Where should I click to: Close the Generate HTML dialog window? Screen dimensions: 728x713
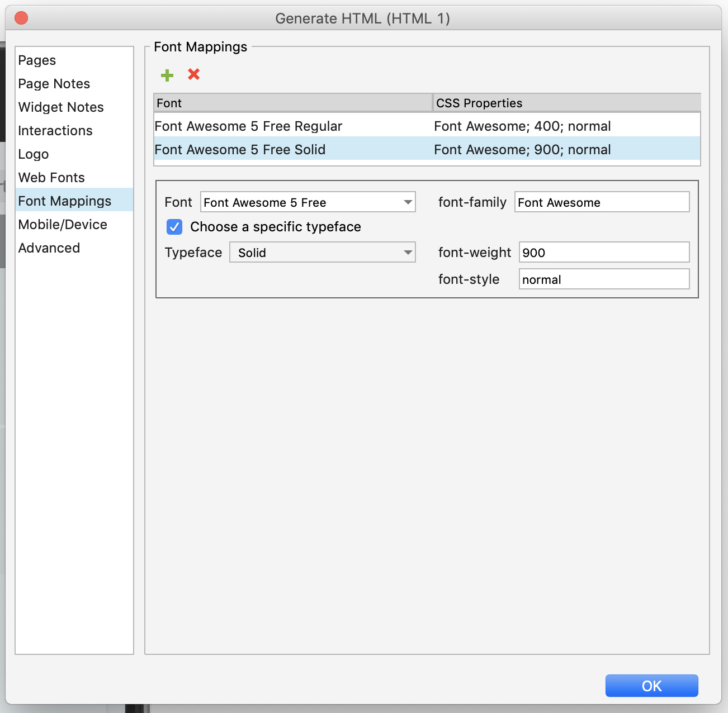[21, 18]
